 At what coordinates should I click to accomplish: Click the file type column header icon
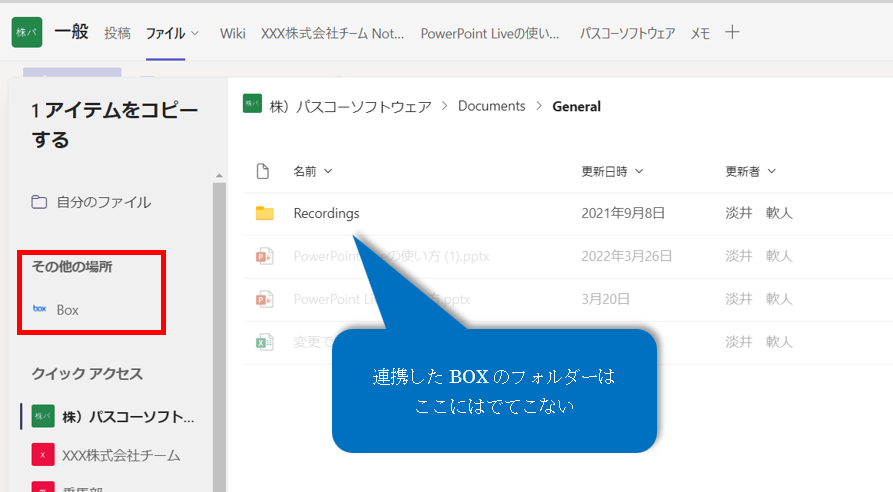(263, 171)
